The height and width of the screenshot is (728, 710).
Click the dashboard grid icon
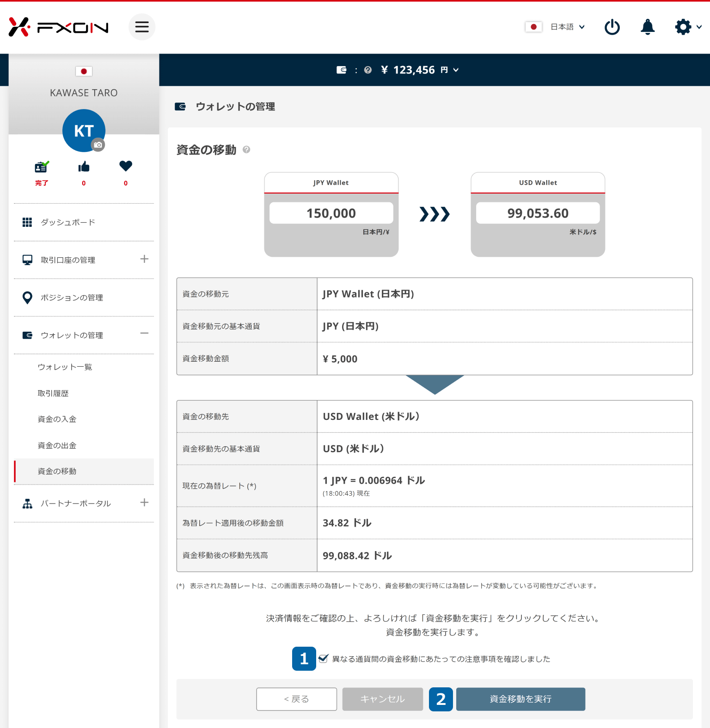(27, 222)
